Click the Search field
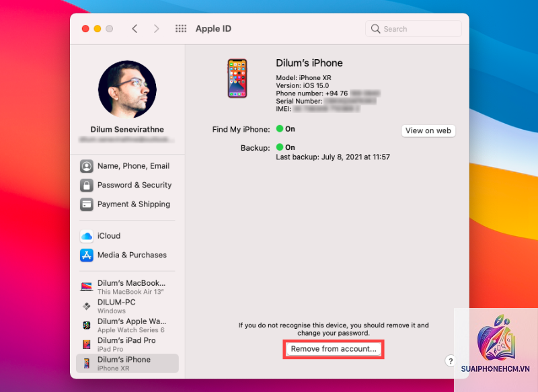This screenshot has height=392, width=538. tap(414, 29)
